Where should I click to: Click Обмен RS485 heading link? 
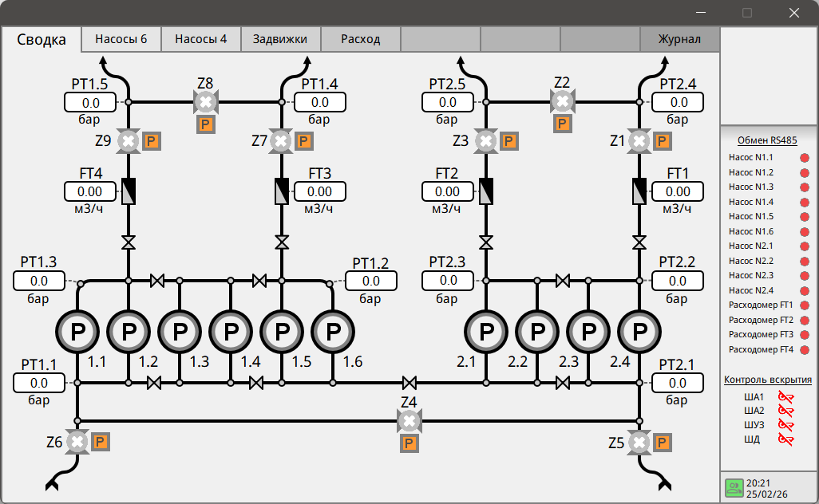767,140
